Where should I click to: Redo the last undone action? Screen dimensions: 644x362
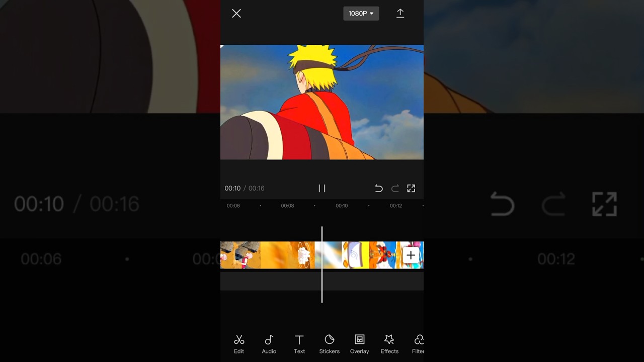click(395, 188)
